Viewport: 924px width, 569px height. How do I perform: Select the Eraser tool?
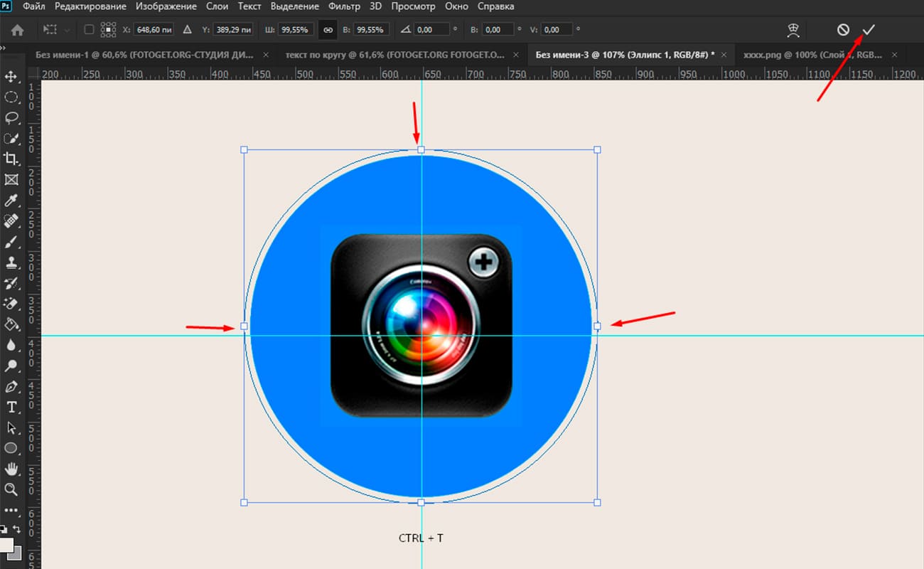tap(11, 304)
